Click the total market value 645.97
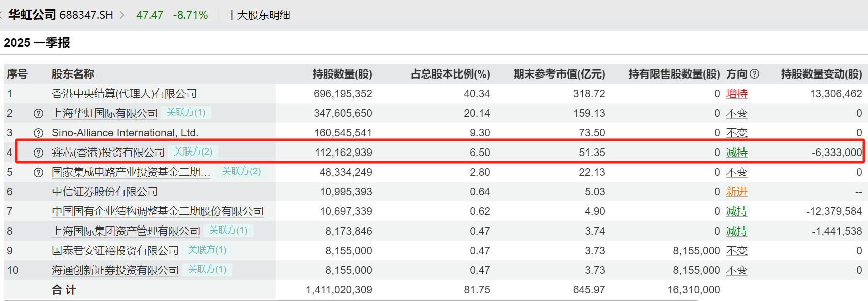This screenshot has width=868, height=301. [x=589, y=290]
